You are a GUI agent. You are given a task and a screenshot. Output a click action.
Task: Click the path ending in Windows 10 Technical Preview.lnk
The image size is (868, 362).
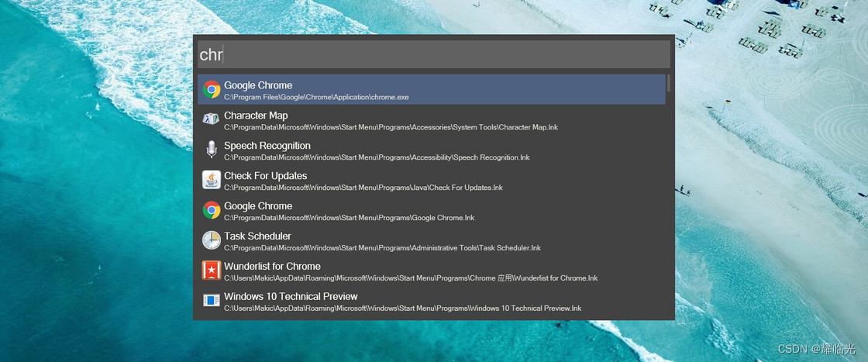402,309
